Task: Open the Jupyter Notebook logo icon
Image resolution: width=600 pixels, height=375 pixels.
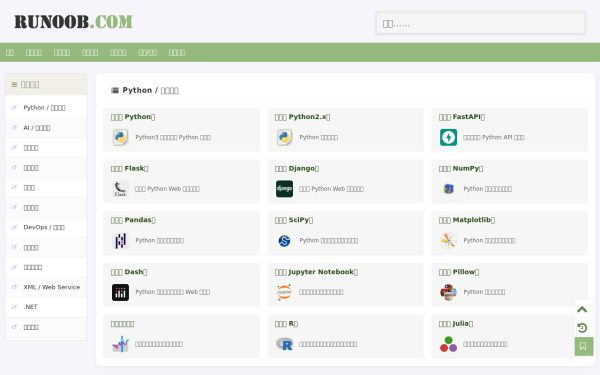Action: click(x=284, y=292)
